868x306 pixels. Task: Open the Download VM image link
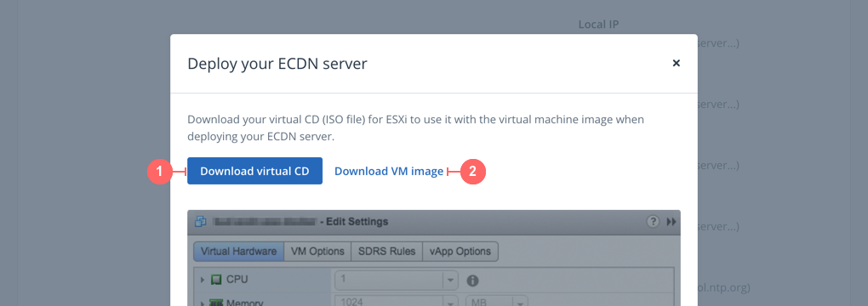pyautogui.click(x=389, y=172)
